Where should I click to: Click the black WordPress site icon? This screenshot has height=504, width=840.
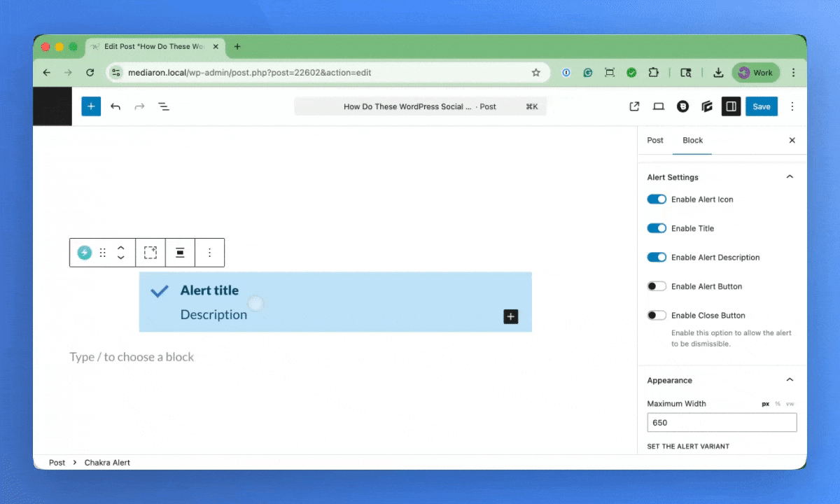pos(52,106)
